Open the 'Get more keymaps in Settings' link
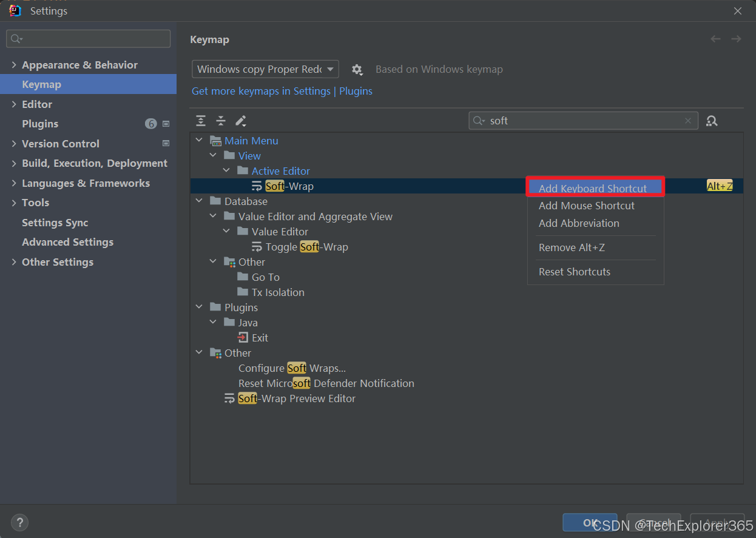The height and width of the screenshot is (538, 756). coord(261,91)
